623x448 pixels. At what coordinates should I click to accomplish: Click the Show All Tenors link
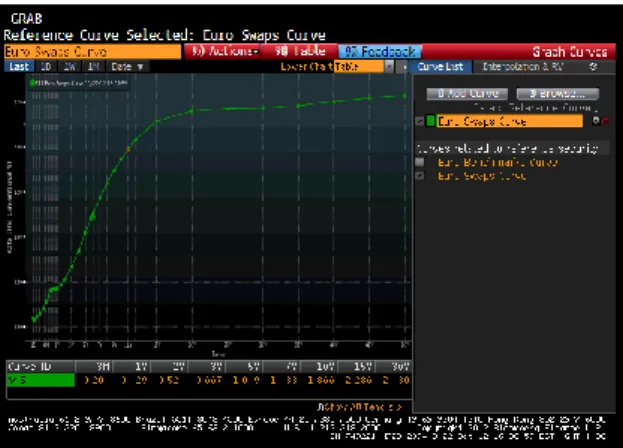pyautogui.click(x=360, y=407)
